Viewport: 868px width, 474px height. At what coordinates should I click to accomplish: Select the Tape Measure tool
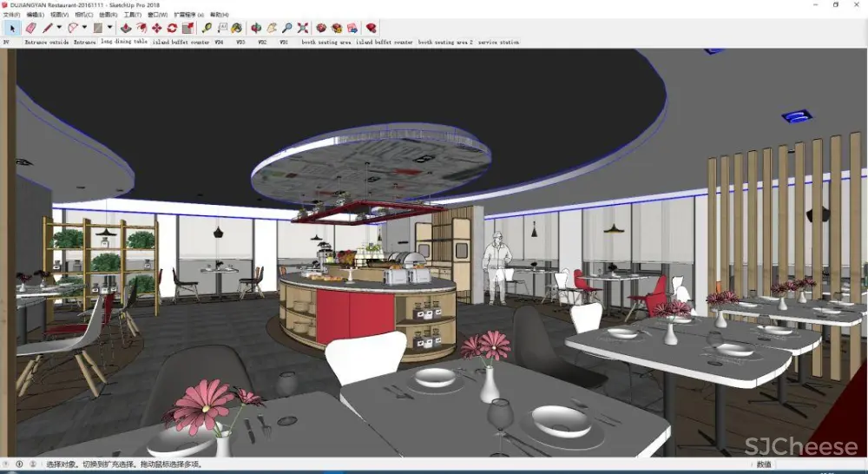(207, 28)
